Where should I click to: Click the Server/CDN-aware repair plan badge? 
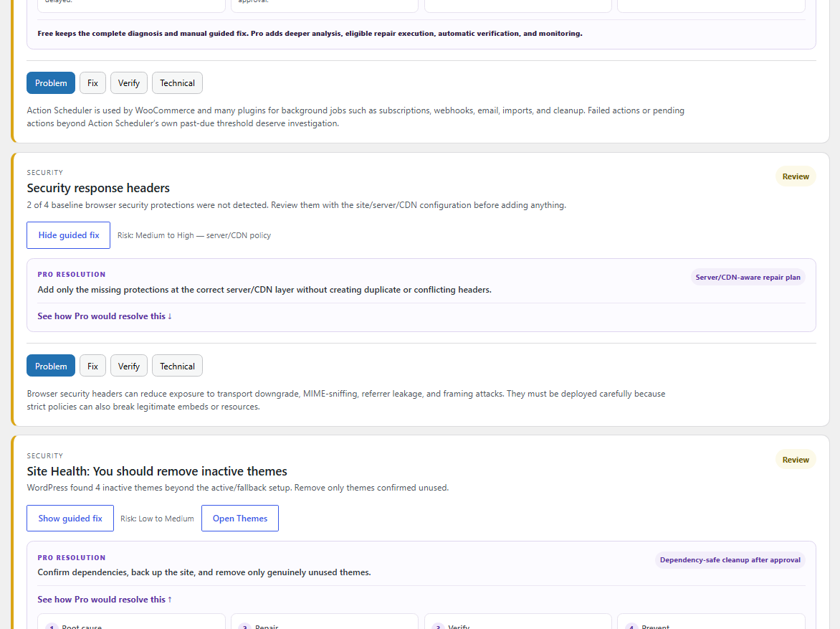[748, 278]
